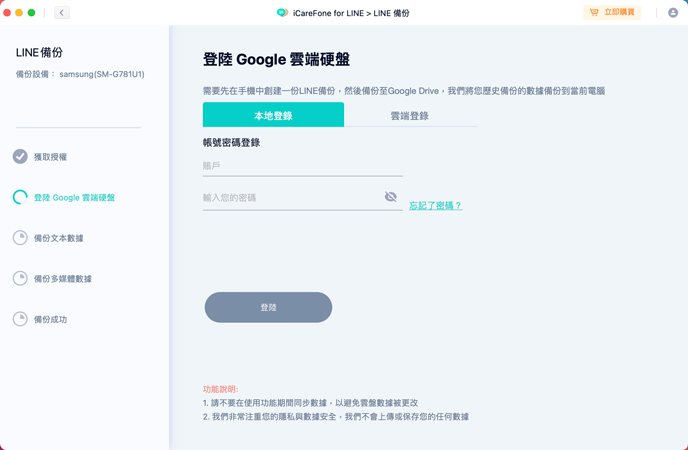Click the window title iCareFone for LINE > LINE 備份

(x=351, y=13)
